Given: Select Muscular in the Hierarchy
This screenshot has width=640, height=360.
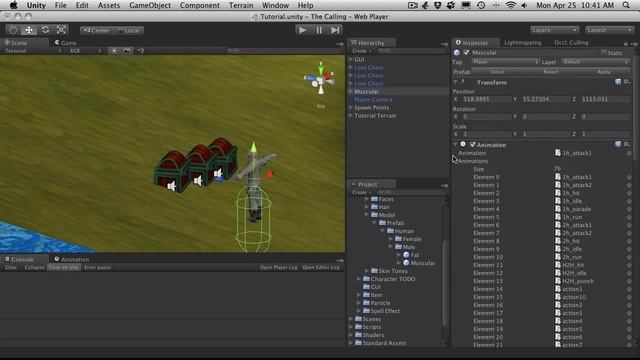Looking at the screenshot, I should click(x=366, y=91).
